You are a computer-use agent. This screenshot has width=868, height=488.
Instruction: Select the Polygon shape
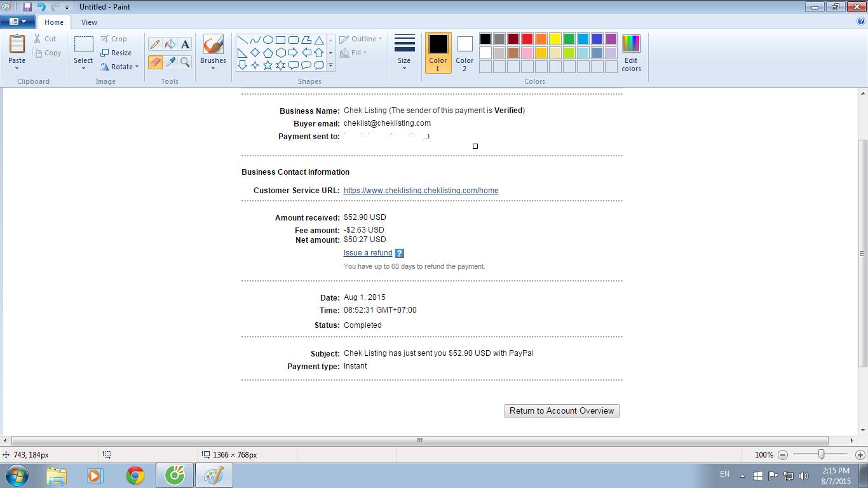306,40
